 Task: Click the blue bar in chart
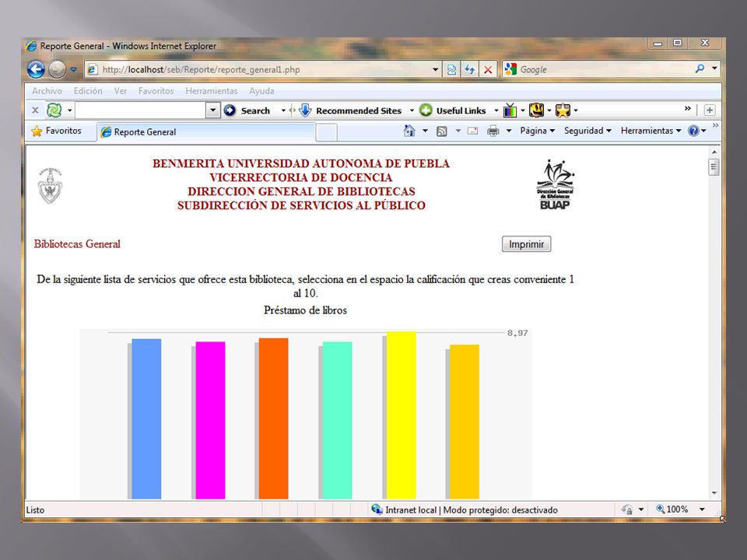[146, 418]
